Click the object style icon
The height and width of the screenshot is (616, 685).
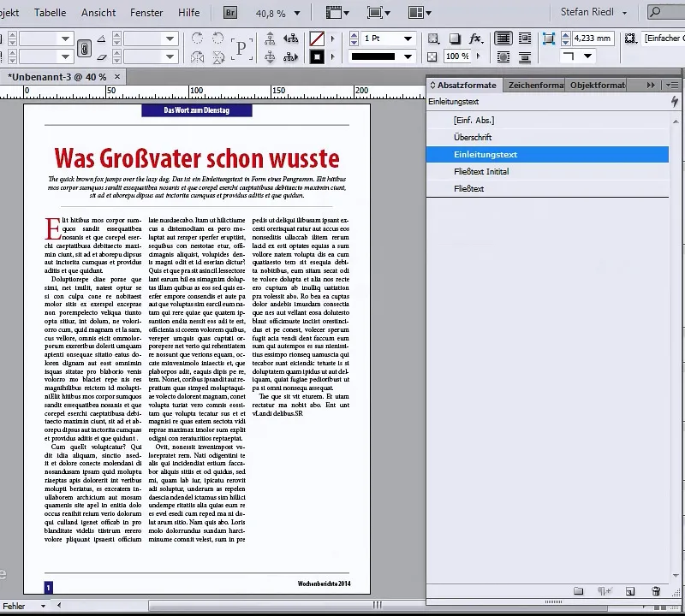pyautogui.click(x=630, y=38)
